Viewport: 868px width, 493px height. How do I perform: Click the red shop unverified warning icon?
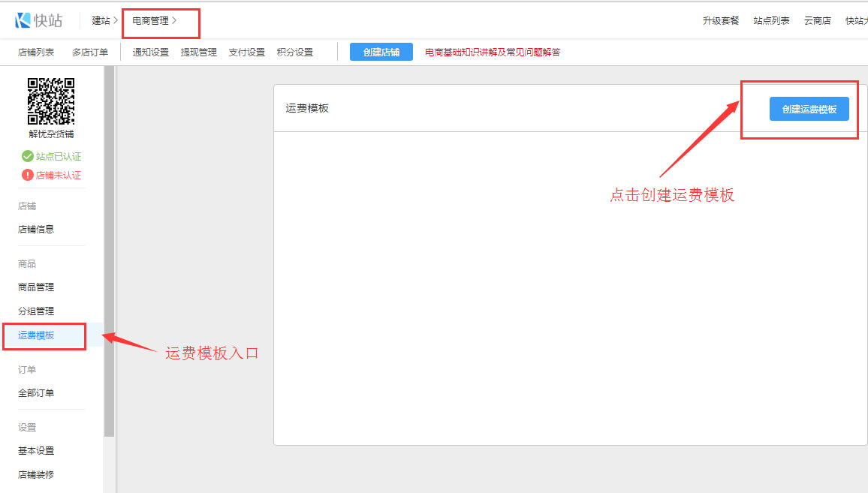[x=28, y=175]
